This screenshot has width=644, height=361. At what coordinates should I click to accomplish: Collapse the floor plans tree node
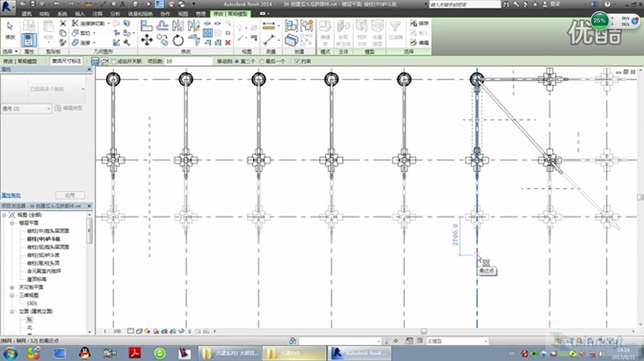[x=12, y=223]
